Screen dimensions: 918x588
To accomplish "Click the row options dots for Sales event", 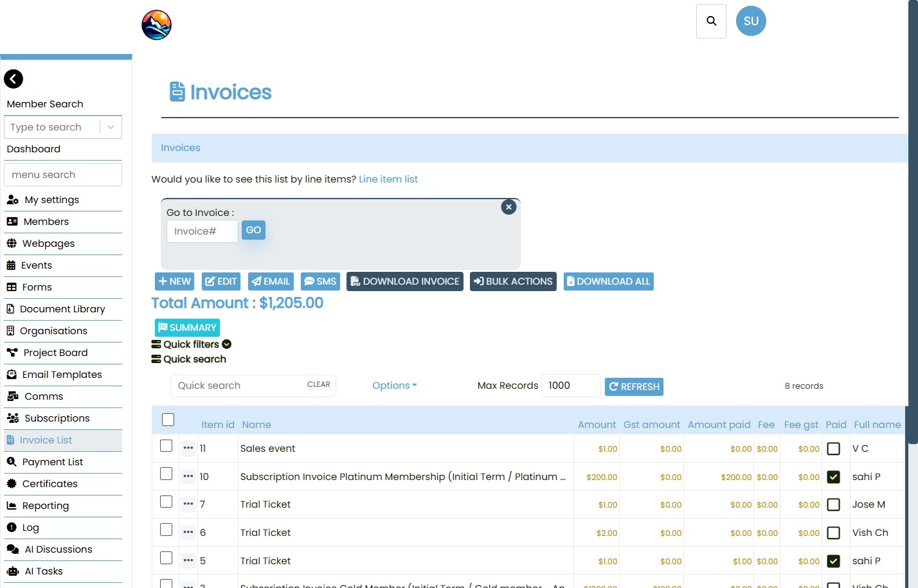I will pyautogui.click(x=188, y=449).
